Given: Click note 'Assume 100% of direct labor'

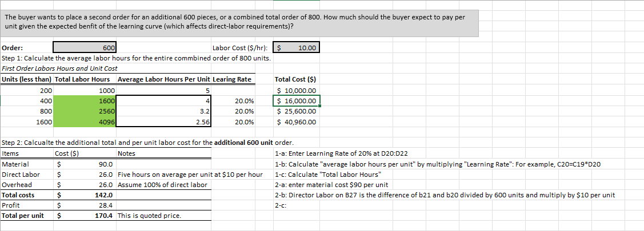Looking at the screenshot, I should pos(163,185).
